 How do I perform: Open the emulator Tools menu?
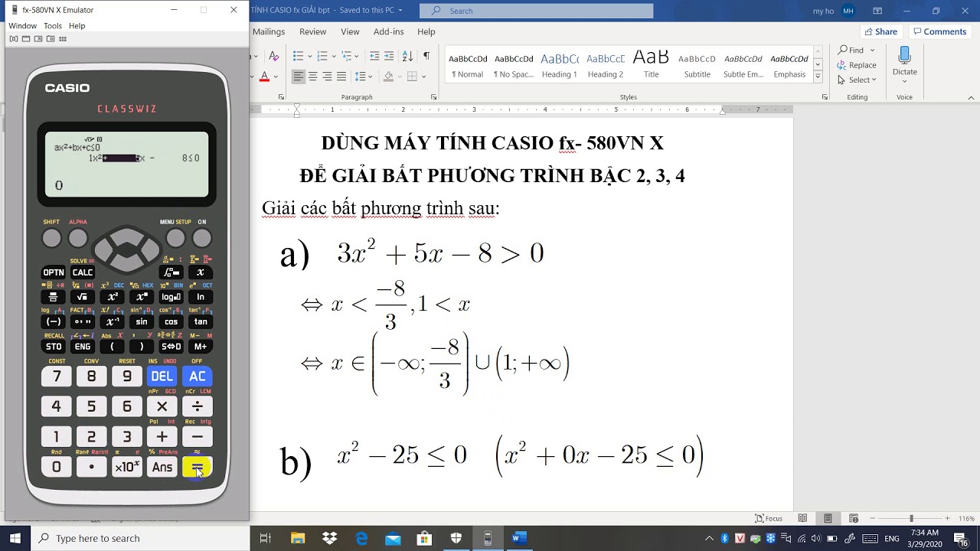point(53,25)
